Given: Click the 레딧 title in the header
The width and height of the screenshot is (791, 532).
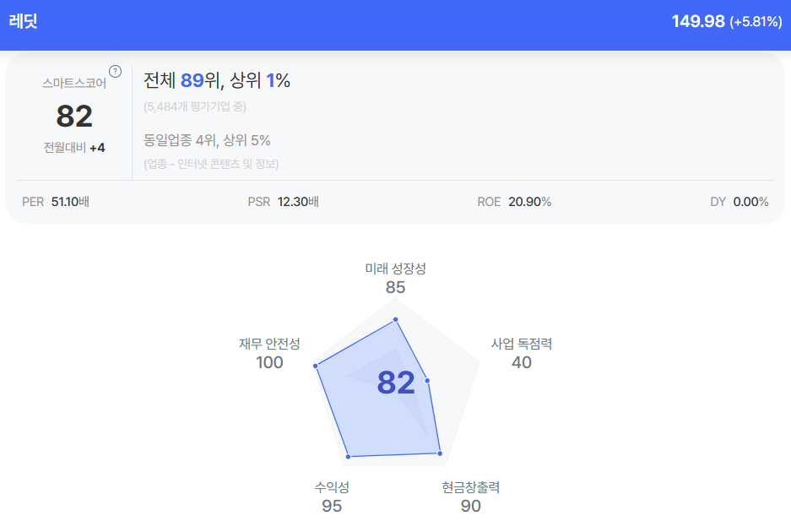Looking at the screenshot, I should pos(24,21).
